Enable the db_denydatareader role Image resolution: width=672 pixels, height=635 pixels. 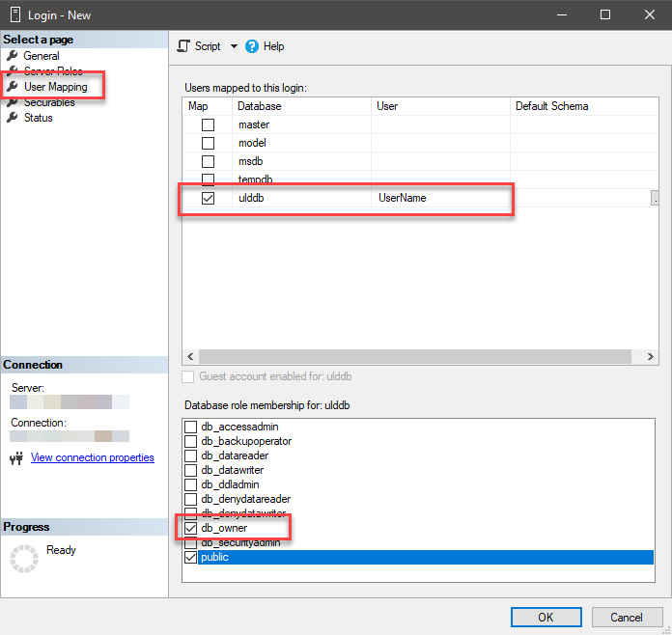click(x=190, y=499)
